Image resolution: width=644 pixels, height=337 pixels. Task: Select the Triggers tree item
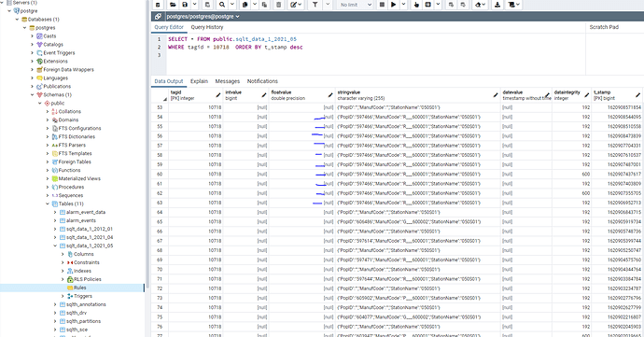(83, 296)
